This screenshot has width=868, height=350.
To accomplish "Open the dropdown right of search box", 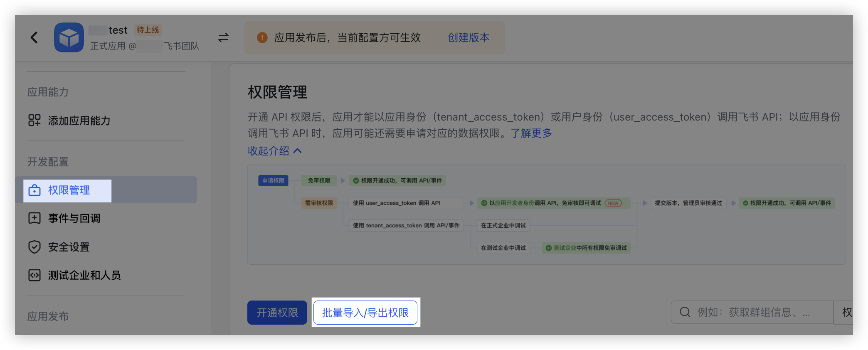I will point(845,312).
